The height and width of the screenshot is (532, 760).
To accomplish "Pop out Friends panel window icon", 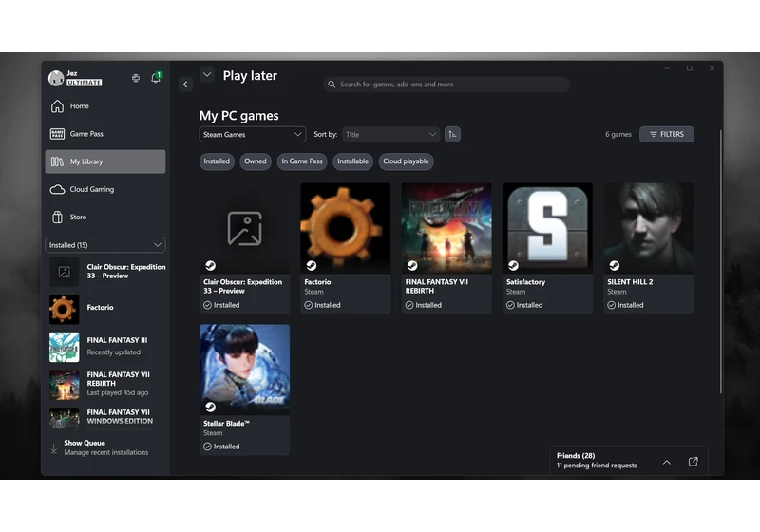I will tap(693, 462).
